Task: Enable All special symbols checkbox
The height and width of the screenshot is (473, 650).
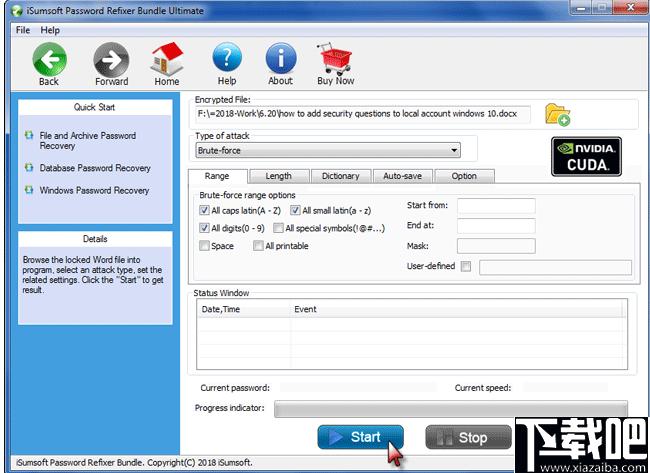Action: (x=278, y=228)
